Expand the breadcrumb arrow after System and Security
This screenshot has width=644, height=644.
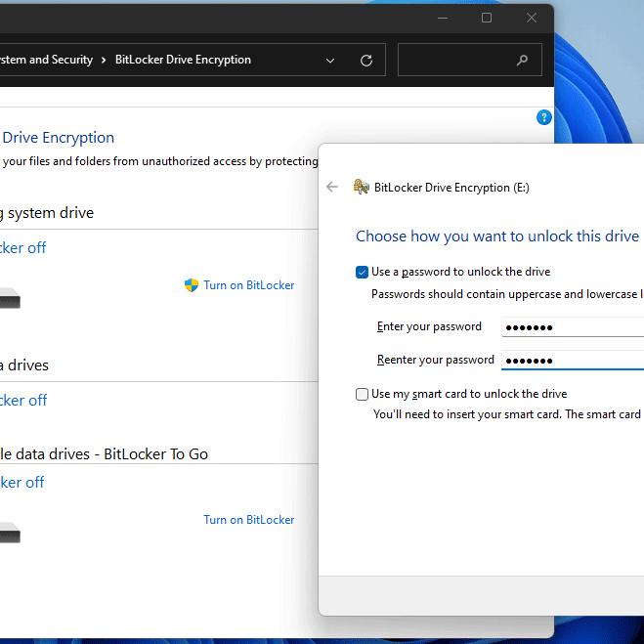click(104, 61)
